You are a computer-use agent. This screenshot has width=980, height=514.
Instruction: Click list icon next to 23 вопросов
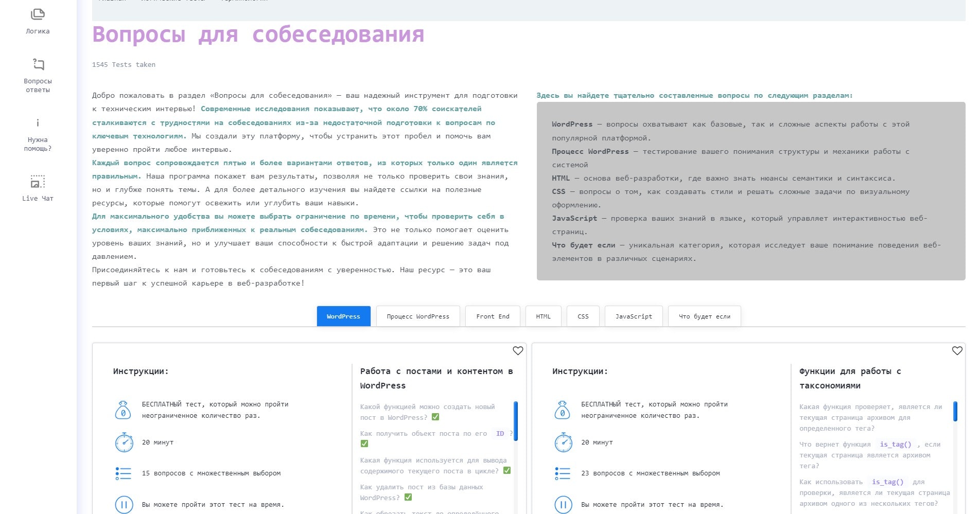pyautogui.click(x=563, y=473)
